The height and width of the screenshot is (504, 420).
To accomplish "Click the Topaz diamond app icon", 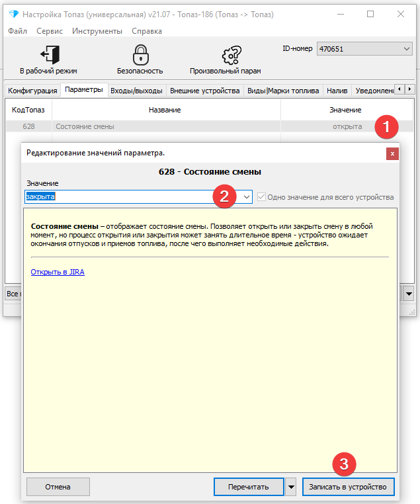I will pos(14,14).
